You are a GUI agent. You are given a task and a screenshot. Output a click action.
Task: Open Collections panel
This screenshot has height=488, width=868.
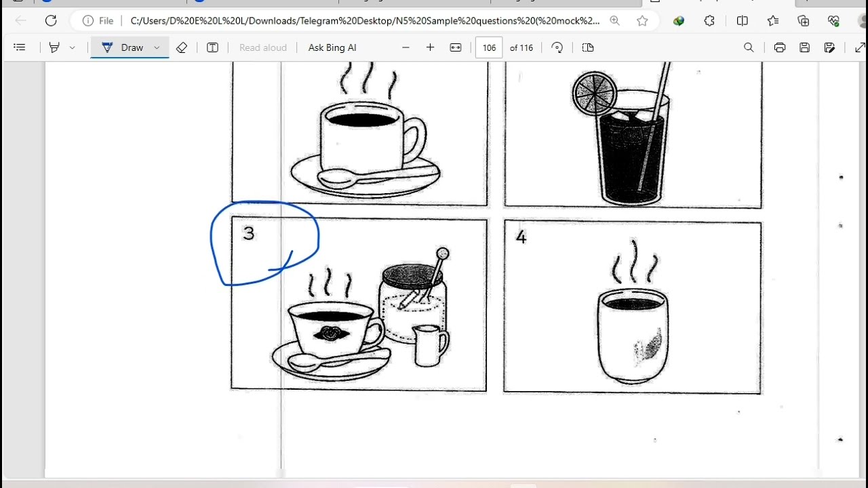tap(804, 20)
